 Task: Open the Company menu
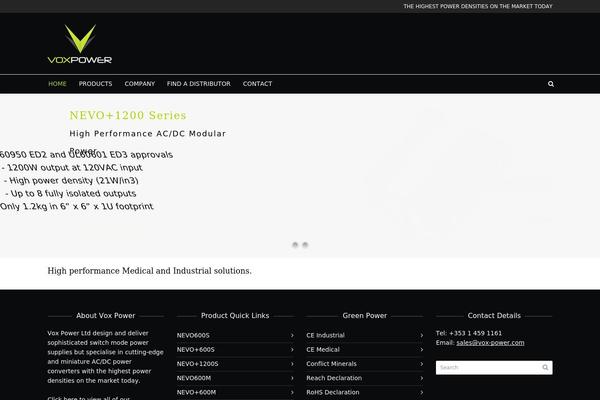click(x=139, y=84)
